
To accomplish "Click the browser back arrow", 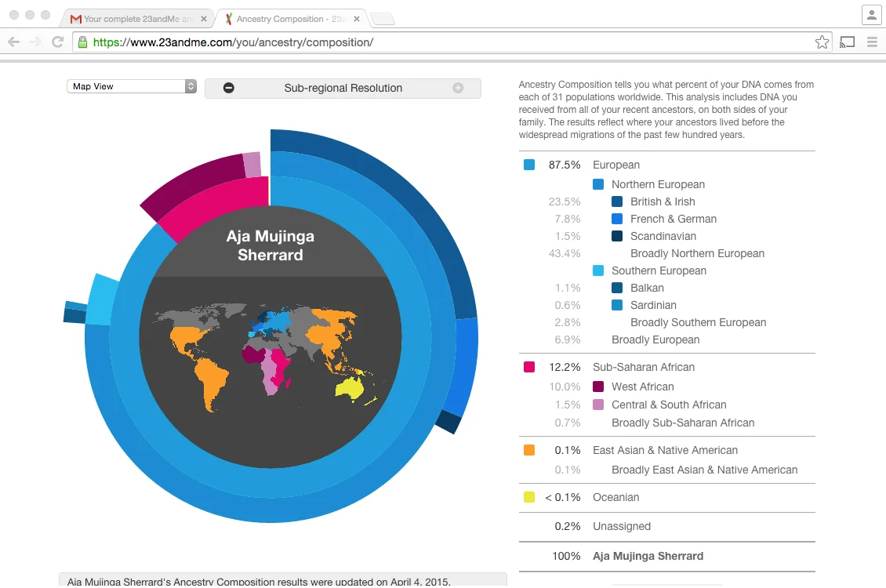I will 13,42.
